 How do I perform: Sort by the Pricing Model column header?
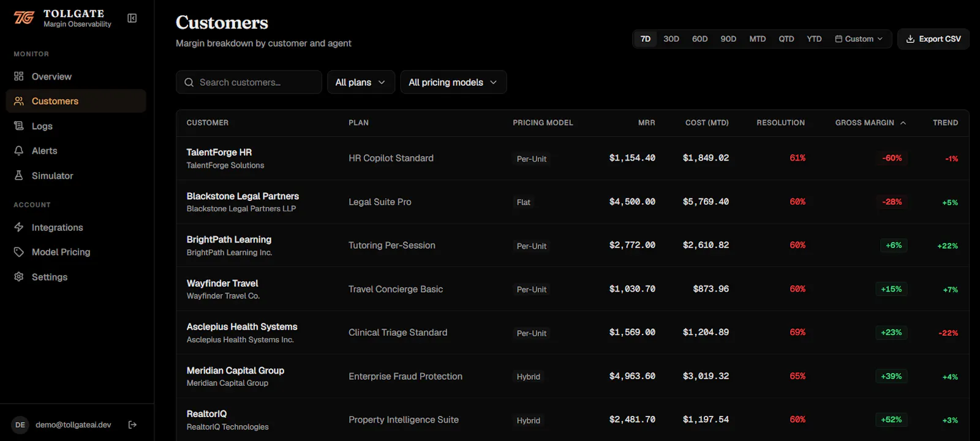(x=543, y=123)
